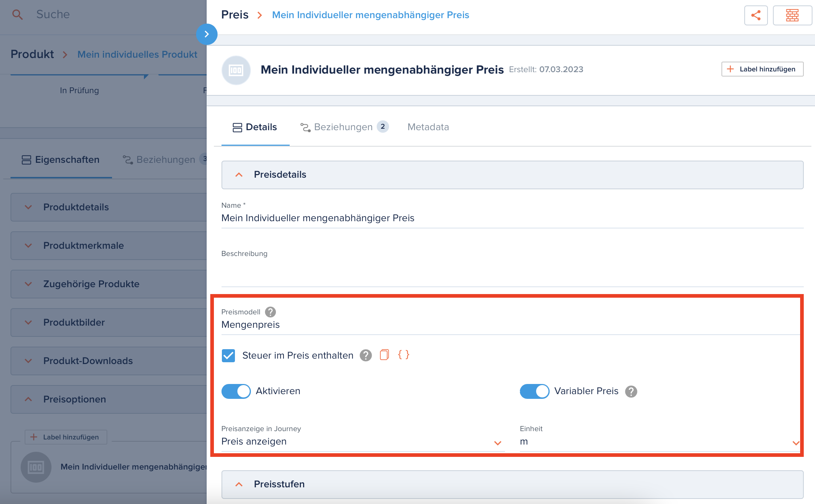Open Preisanzeige in Journey dropdown
815x504 pixels.
[x=363, y=441]
